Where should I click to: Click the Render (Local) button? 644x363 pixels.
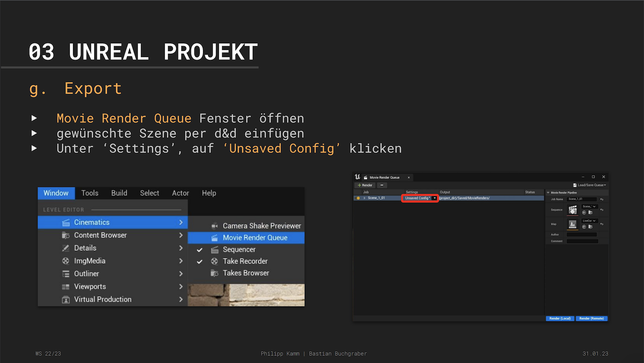(560, 319)
